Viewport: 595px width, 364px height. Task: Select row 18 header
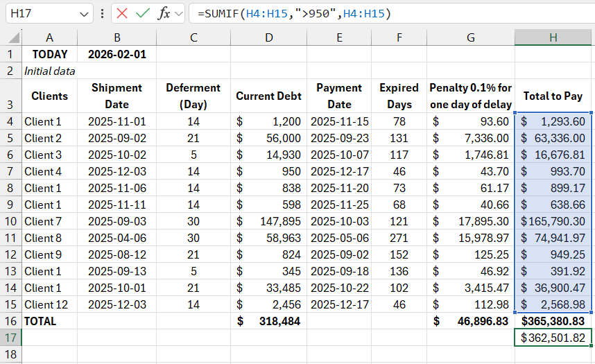click(x=10, y=354)
